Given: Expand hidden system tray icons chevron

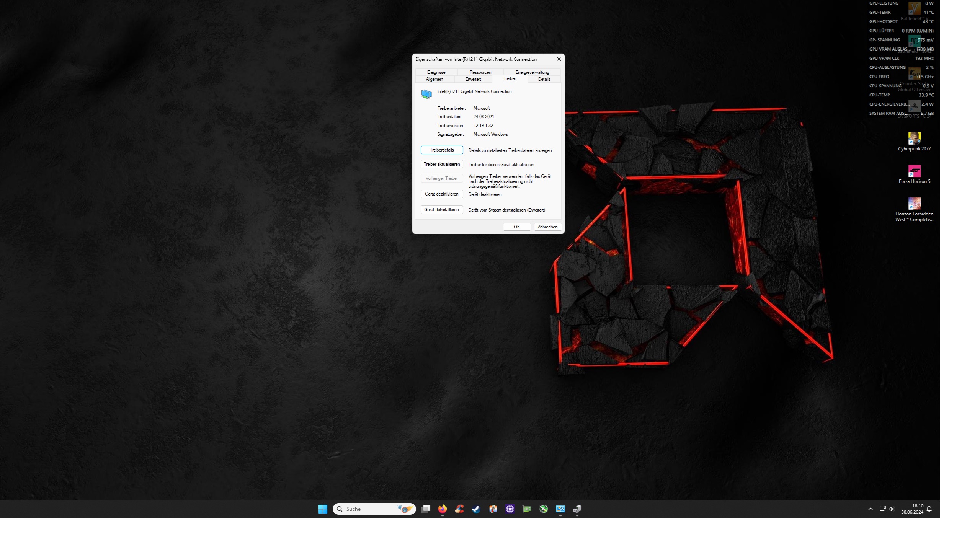Looking at the screenshot, I should click(x=871, y=509).
